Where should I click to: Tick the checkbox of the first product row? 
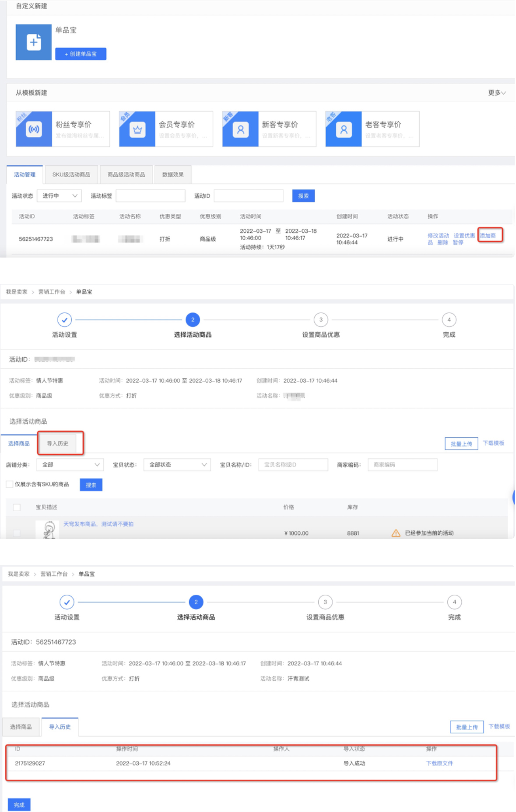(x=17, y=533)
